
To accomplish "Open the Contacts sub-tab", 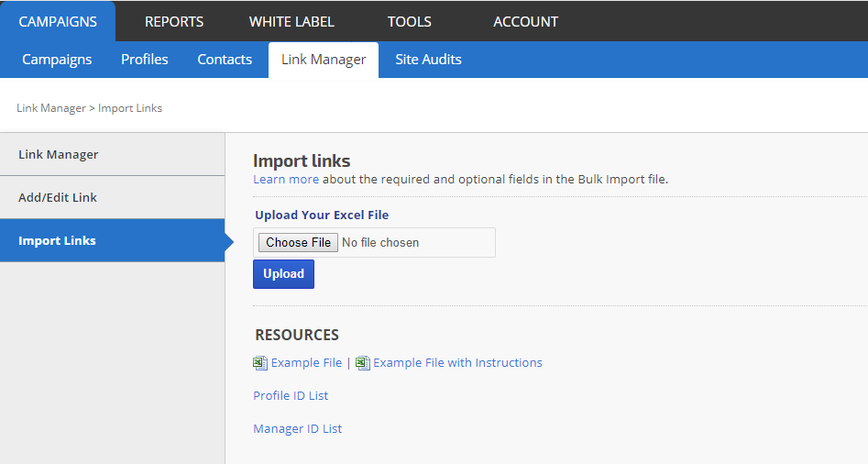I will tap(225, 60).
